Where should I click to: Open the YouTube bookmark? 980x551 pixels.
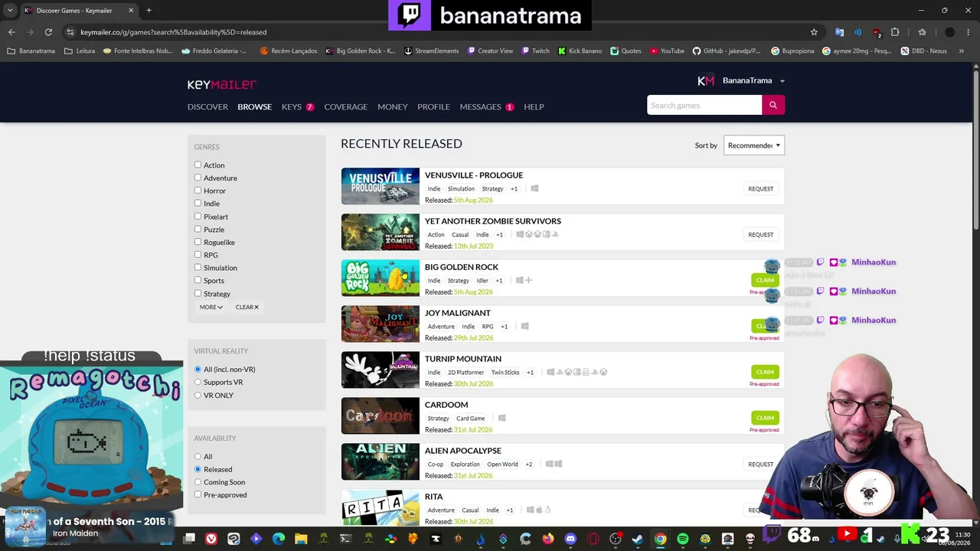(x=667, y=51)
